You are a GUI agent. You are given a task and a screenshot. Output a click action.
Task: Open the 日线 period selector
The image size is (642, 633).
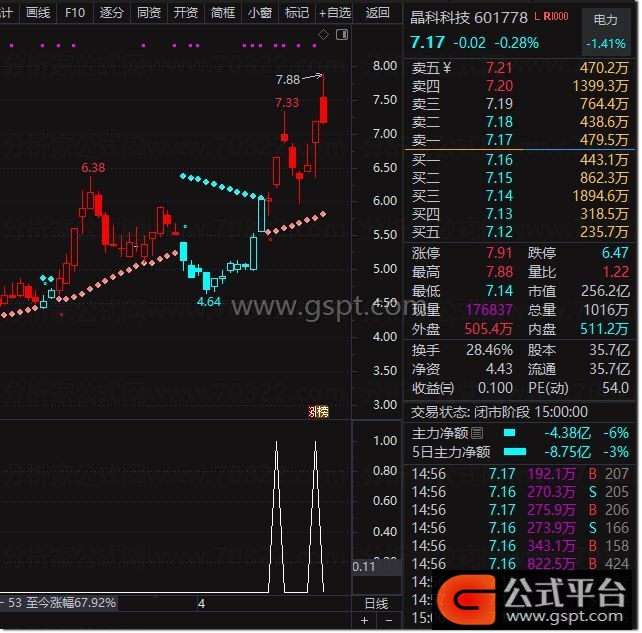pyautogui.click(x=376, y=604)
